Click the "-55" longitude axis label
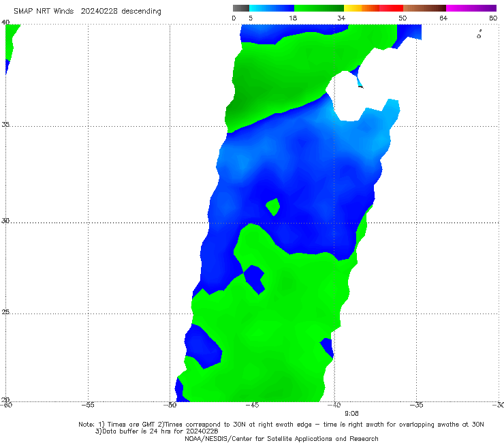504x443 pixels. [88, 405]
